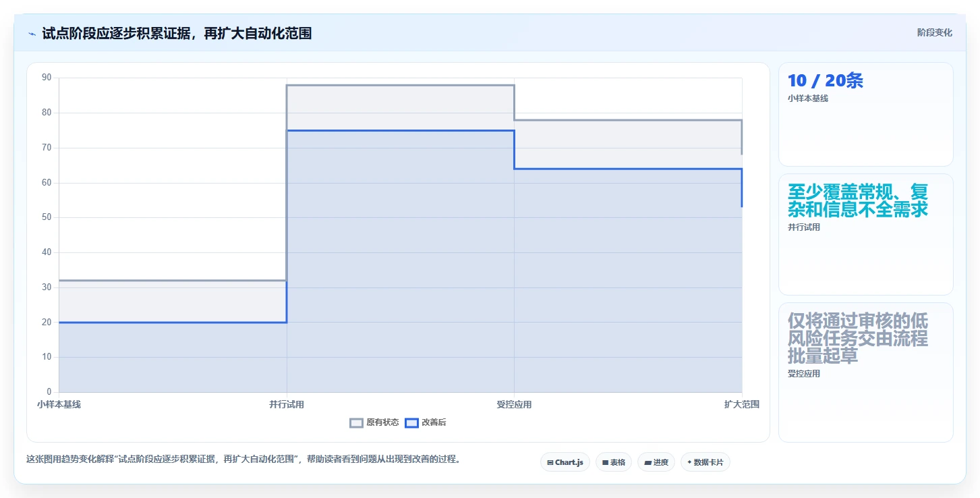Screen dimensions: 980x498
Task: Click the 并行试用 card caption
Action: (x=804, y=227)
